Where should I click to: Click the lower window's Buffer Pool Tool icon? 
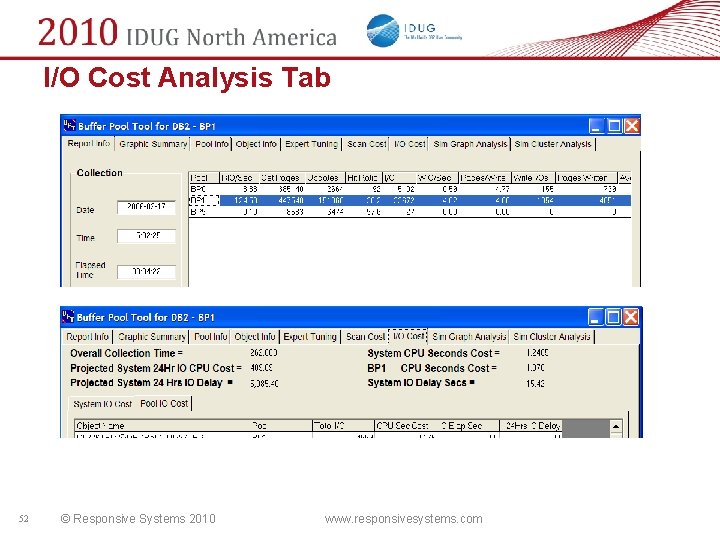click(68, 316)
